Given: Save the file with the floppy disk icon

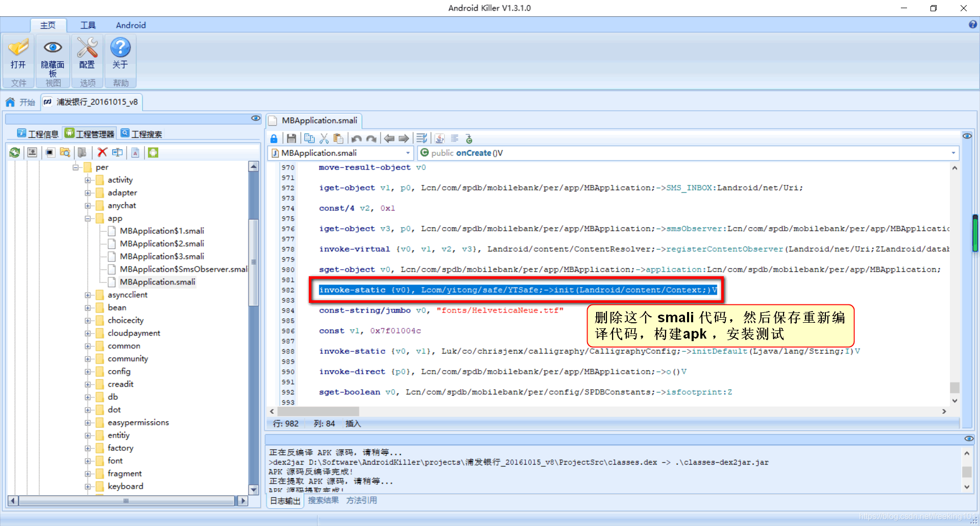Looking at the screenshot, I should pos(291,138).
